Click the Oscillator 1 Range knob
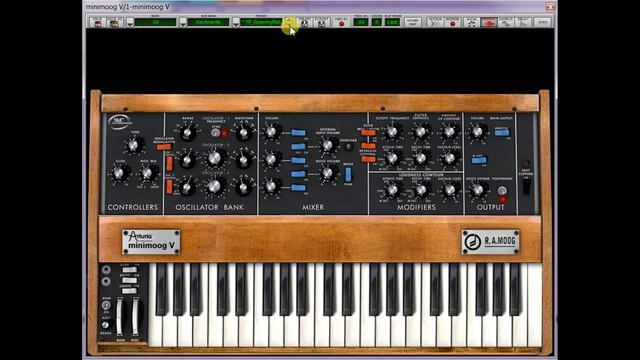This screenshot has width=640, height=360. (187, 133)
